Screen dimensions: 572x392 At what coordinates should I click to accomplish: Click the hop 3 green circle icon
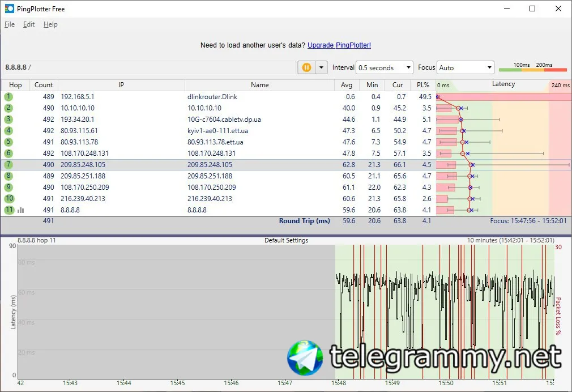pos(8,120)
